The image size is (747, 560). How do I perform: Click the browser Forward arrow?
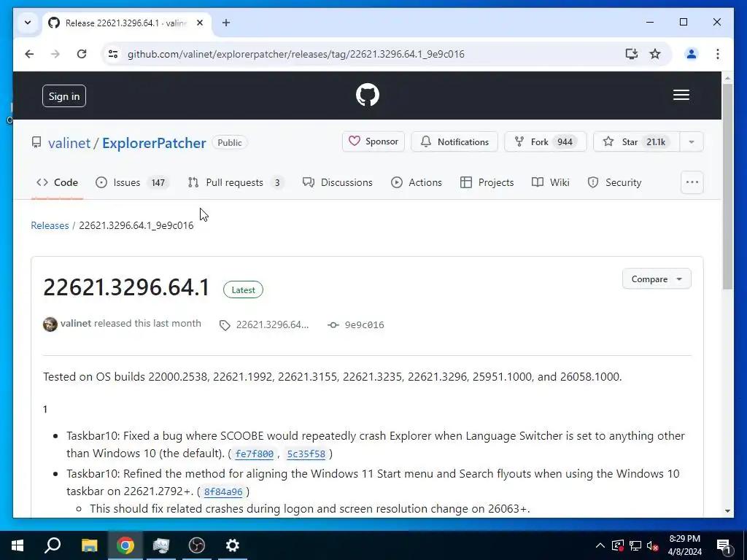click(x=55, y=54)
